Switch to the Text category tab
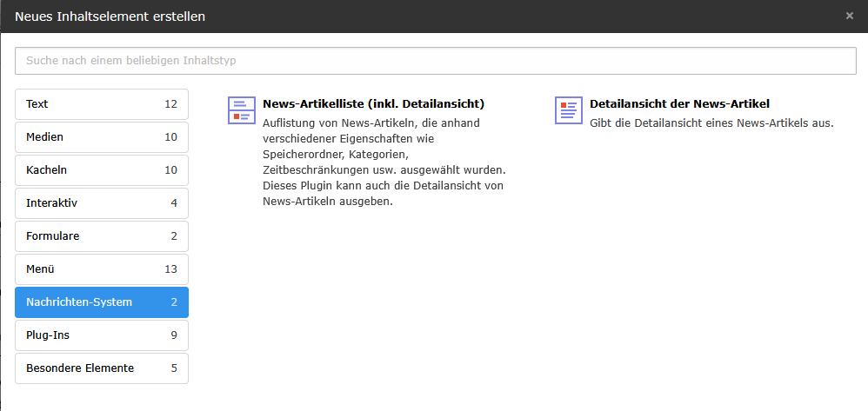This screenshot has height=411, width=868. pos(101,104)
